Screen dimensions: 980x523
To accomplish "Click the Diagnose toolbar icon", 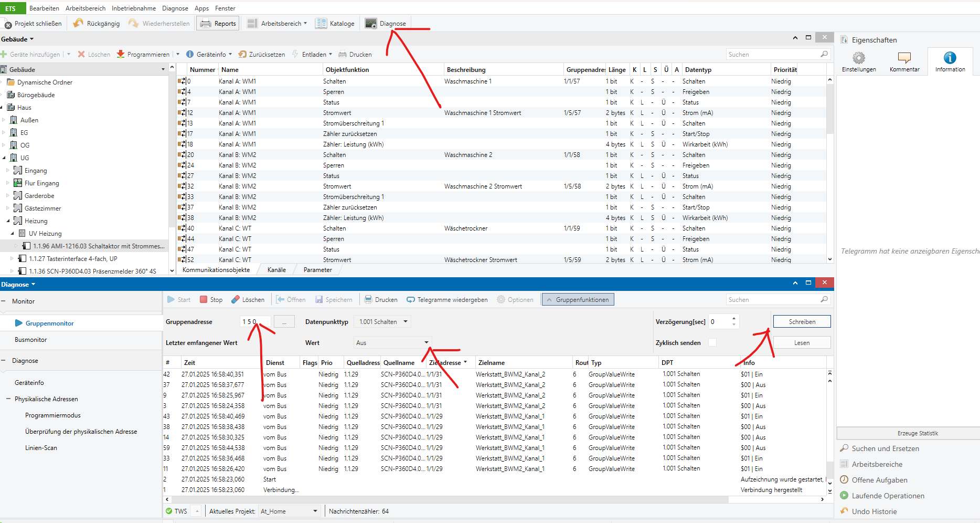I will point(371,24).
